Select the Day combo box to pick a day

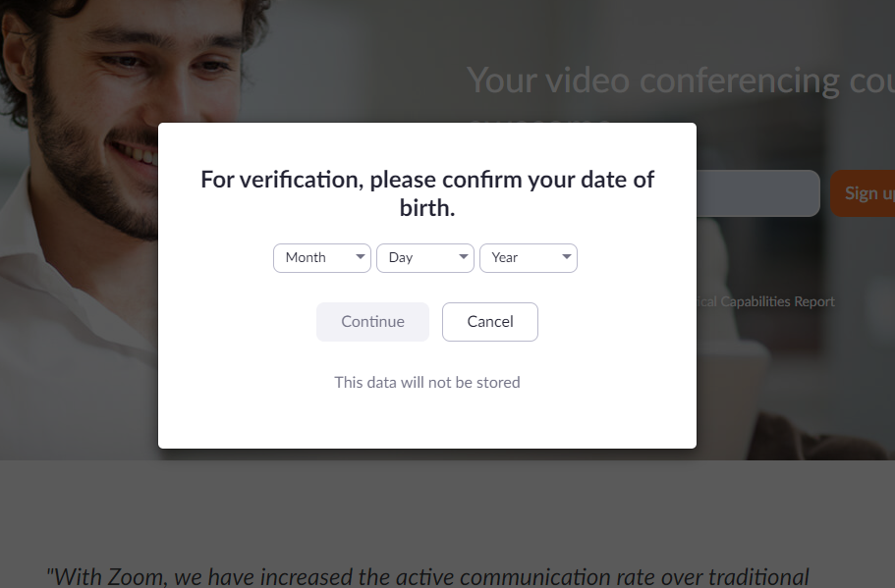[424, 257]
